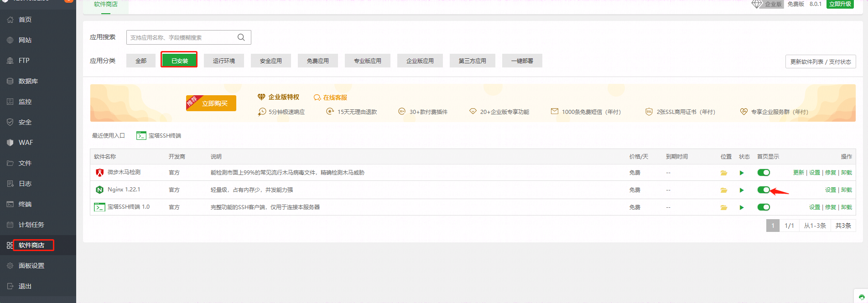This screenshot has width=868, height=303.
Task: Open 宝塔SSH终端 recent entry shortcut
Action: pyautogui.click(x=159, y=135)
